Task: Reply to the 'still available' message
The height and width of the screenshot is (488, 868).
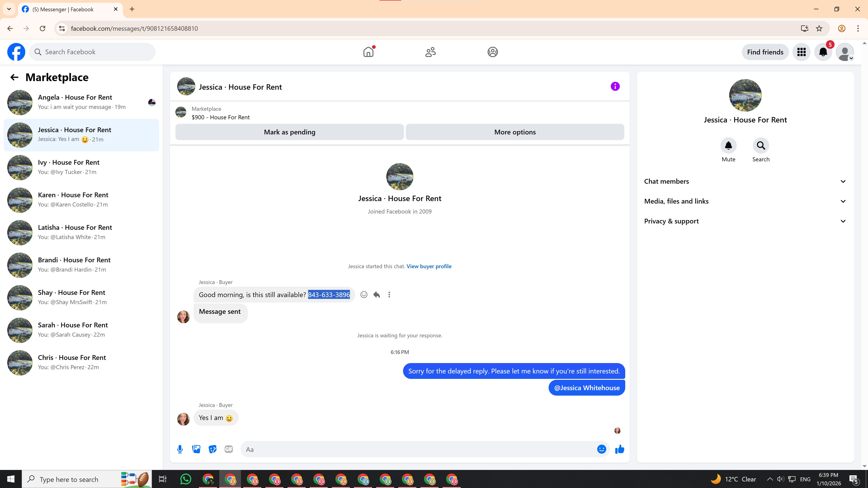Action: tap(377, 295)
